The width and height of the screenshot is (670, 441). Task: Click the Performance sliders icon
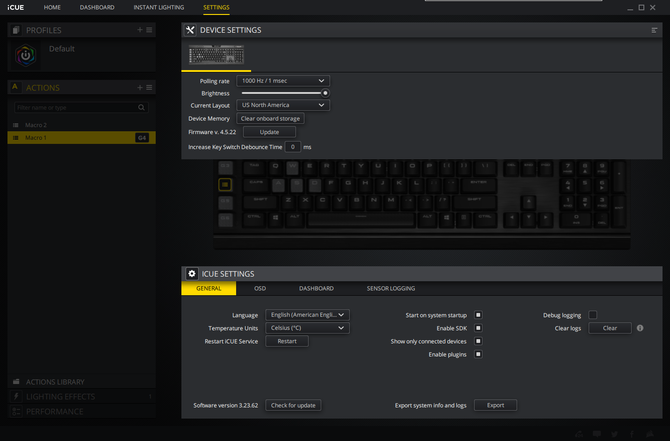[16, 412]
